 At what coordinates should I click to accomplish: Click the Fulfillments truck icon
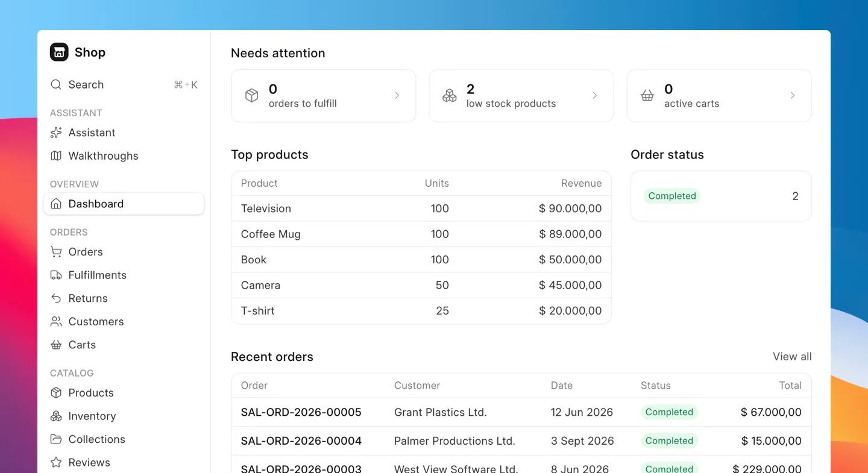pyautogui.click(x=56, y=275)
